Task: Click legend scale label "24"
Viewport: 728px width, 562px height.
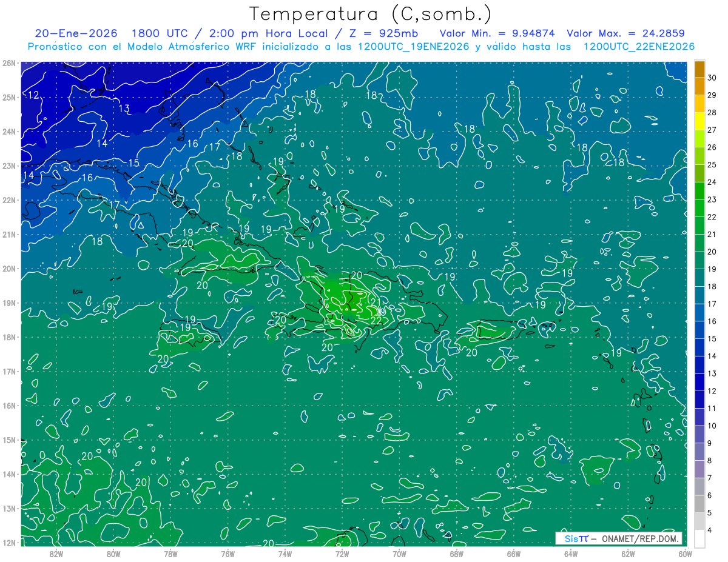Action: coord(712,182)
